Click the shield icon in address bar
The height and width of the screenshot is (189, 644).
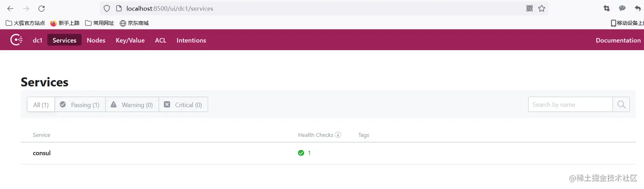click(x=107, y=9)
